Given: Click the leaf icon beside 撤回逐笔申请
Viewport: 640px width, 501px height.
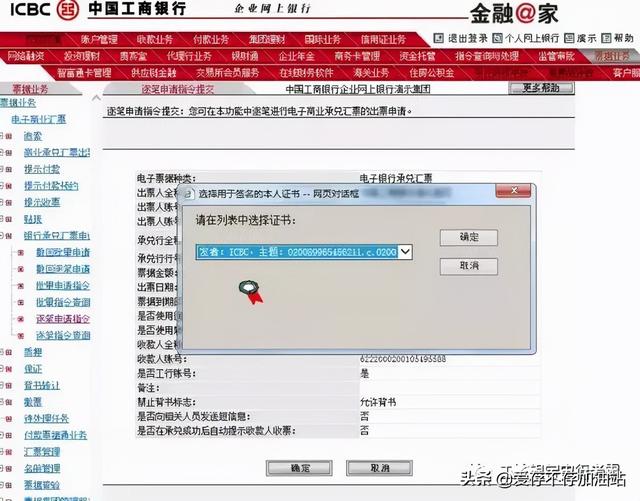Looking at the screenshot, I should pos(20,269).
